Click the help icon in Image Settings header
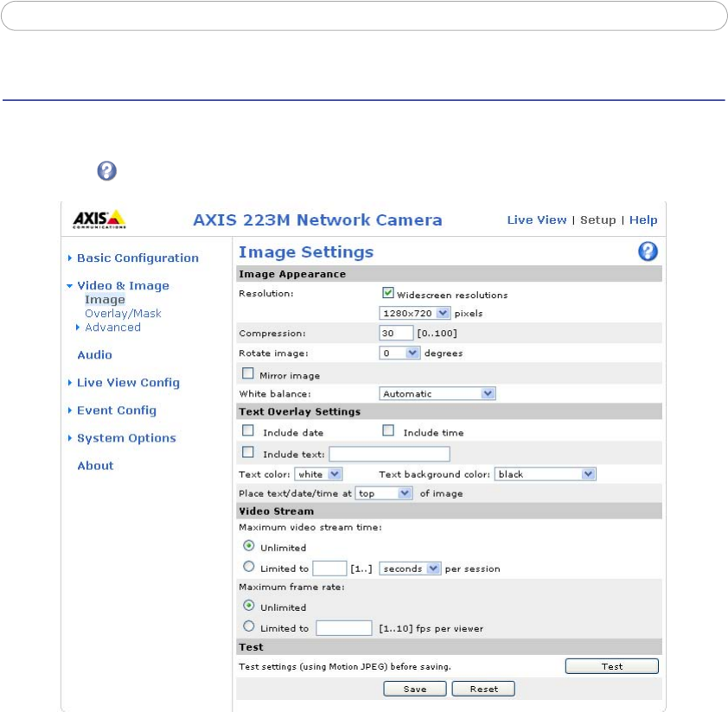 tap(648, 251)
